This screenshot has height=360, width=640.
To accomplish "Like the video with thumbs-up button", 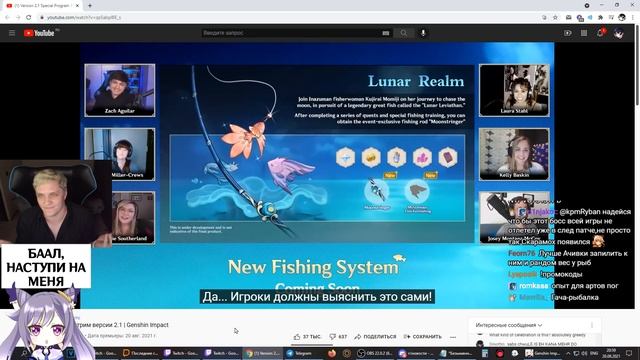I will coord(307,337).
